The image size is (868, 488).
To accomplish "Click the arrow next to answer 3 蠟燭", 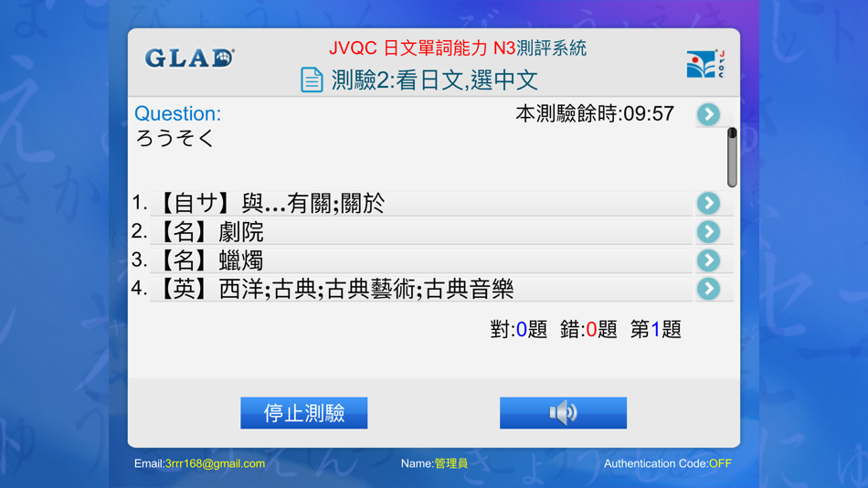I will [709, 260].
